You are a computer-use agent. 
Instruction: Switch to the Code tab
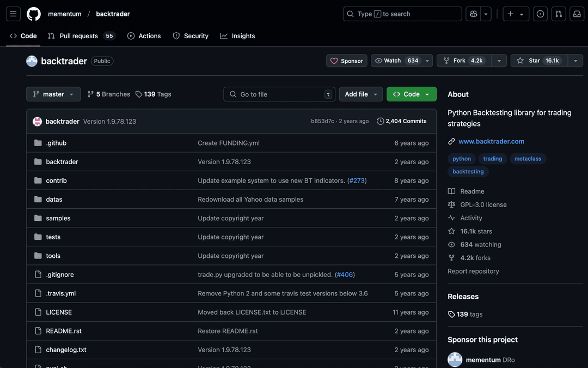point(23,36)
